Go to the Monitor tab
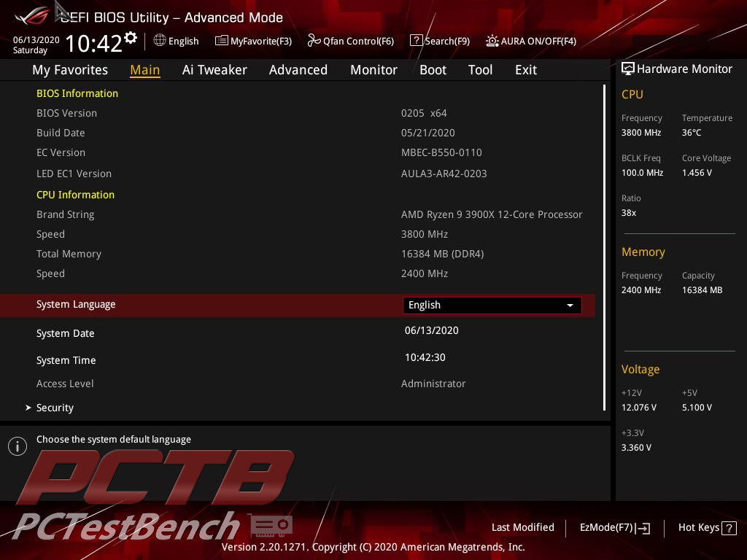747x560 pixels. 373,70
